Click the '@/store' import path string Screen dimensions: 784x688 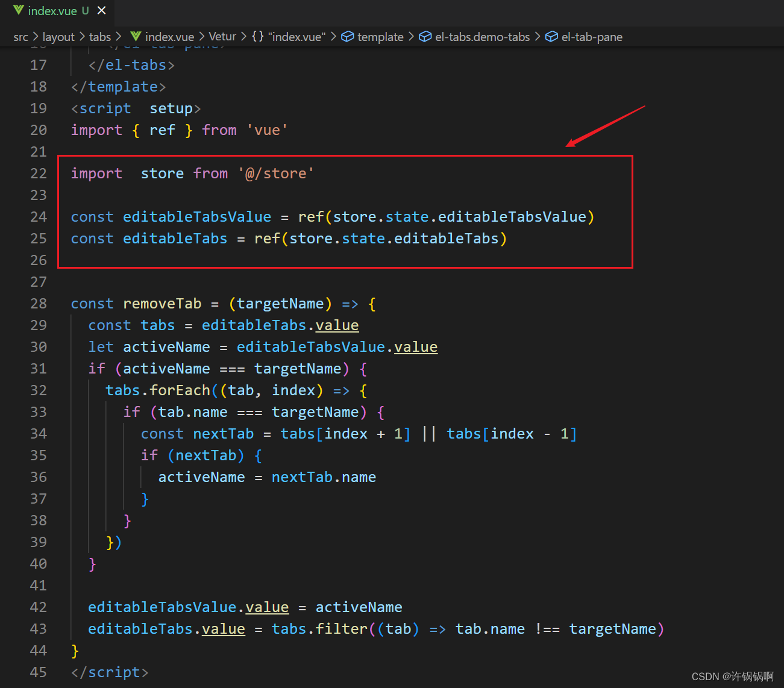[x=276, y=174]
